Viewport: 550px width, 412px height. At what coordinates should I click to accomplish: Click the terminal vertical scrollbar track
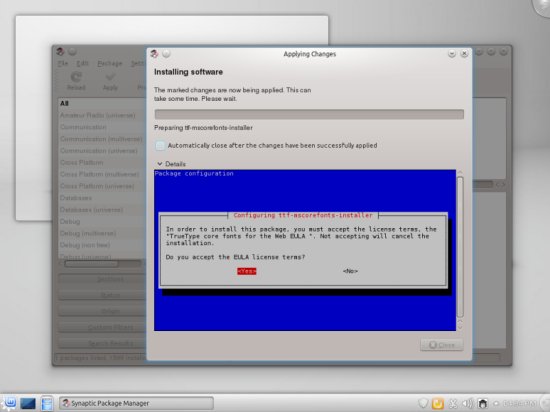(460, 246)
